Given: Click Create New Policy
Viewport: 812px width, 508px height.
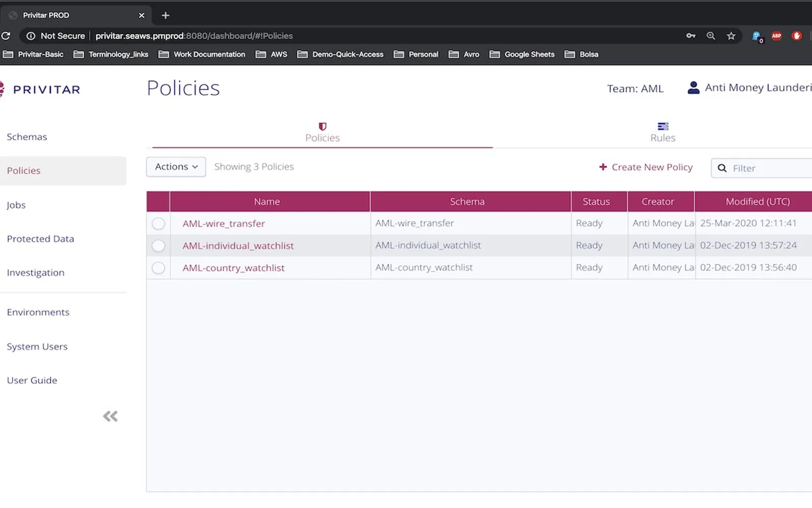Looking at the screenshot, I should (646, 167).
